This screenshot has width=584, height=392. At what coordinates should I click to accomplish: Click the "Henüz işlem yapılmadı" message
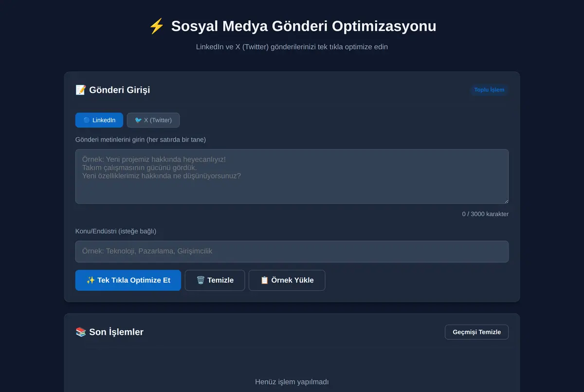[292, 382]
